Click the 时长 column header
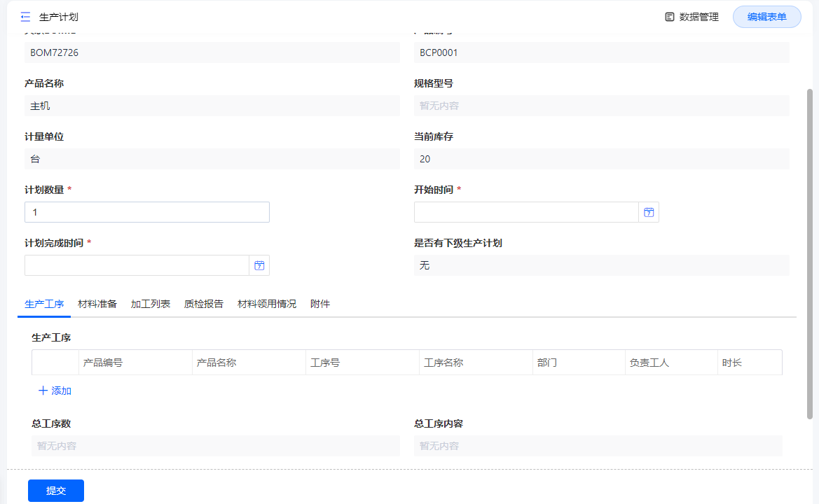The width and height of the screenshot is (819, 504). 750,363
